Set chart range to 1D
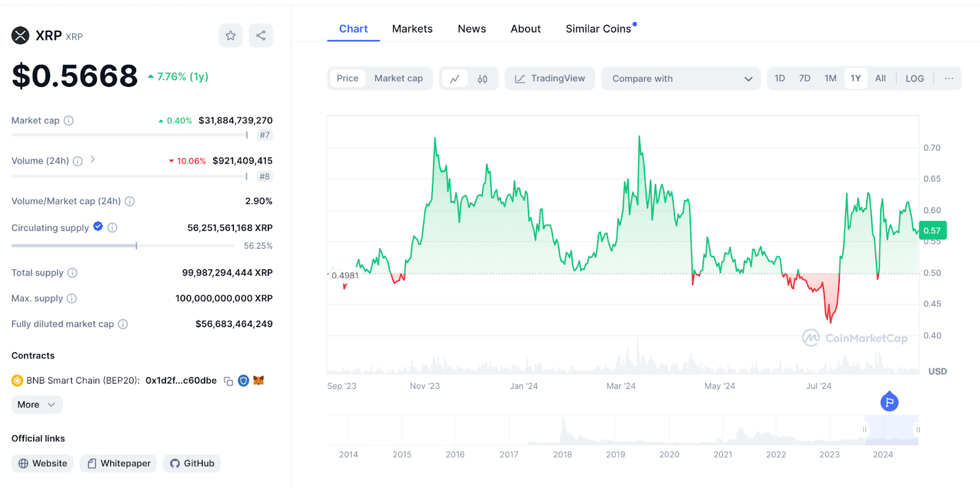This screenshot has height=487, width=980. pos(780,78)
